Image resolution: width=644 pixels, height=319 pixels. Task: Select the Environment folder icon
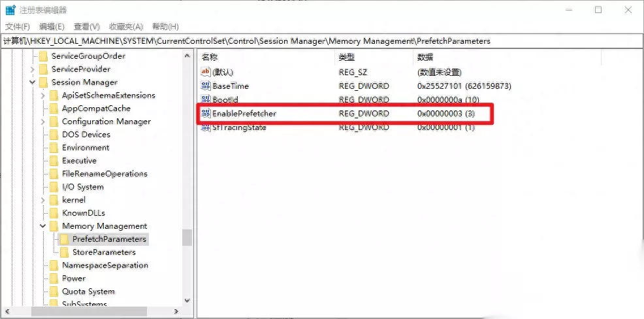[54, 148]
